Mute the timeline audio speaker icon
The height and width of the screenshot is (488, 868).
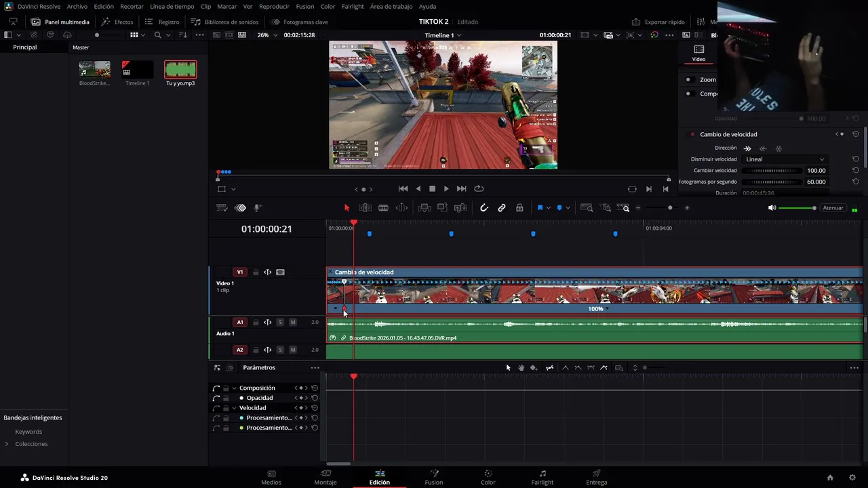[x=772, y=208]
